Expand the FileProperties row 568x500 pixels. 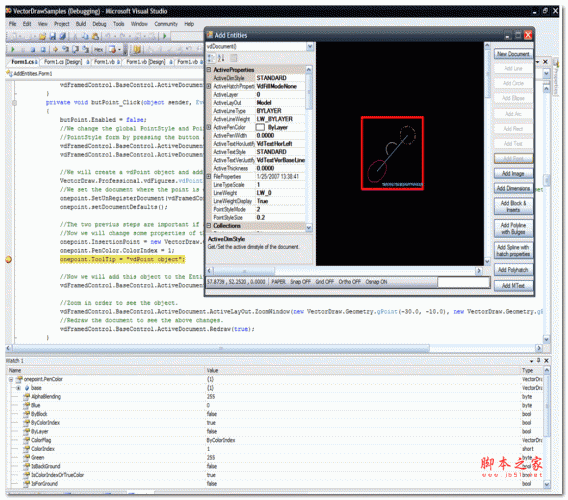[x=209, y=176]
